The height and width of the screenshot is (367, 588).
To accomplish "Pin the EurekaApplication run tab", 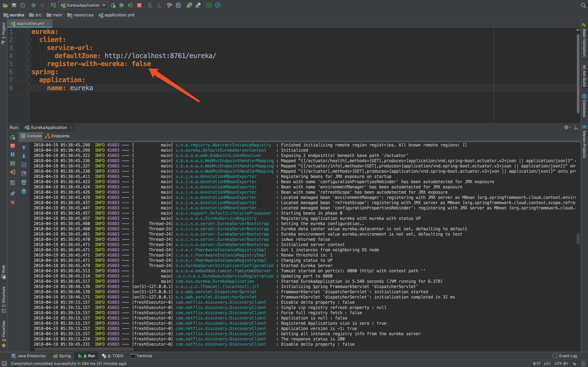I will pos(13,193).
